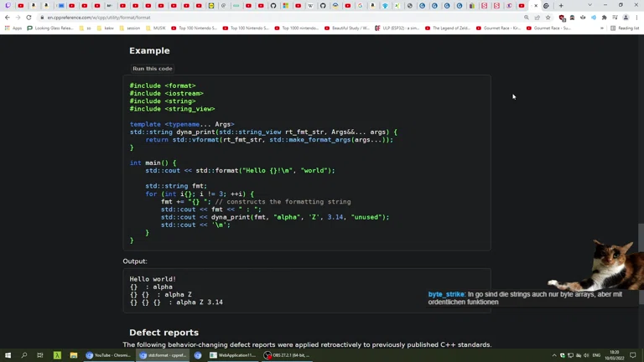Bookmark this page with the star icon
644x362 pixels.
click(x=548, y=17)
